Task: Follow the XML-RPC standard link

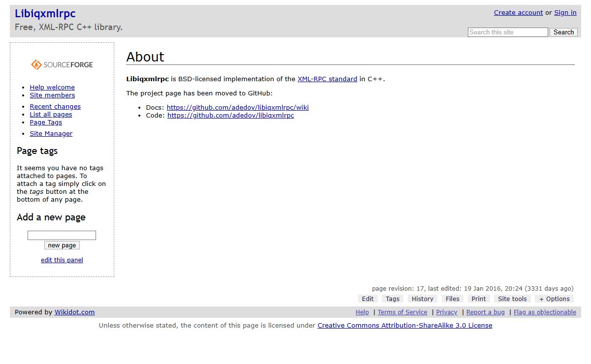Action: 327,79
